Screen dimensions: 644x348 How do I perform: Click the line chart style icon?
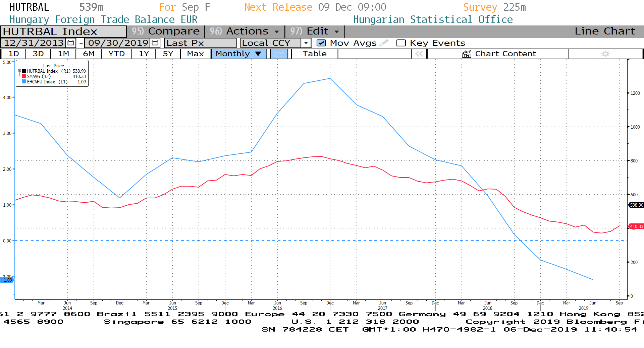click(279, 54)
